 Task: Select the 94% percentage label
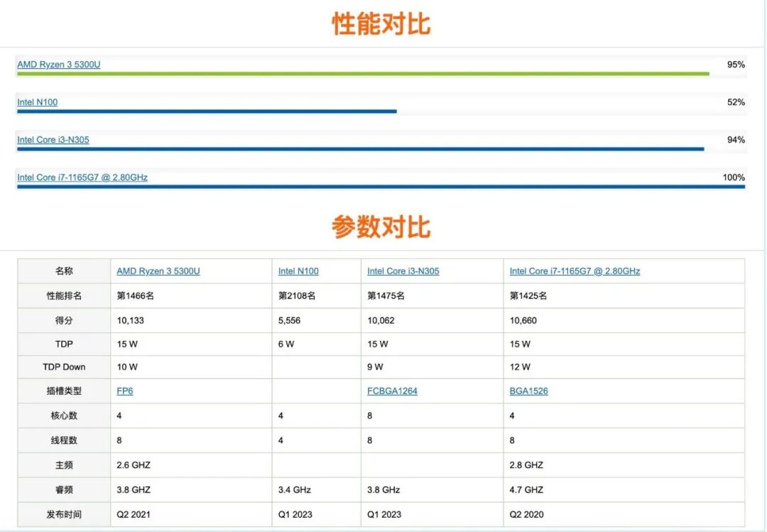click(x=736, y=140)
